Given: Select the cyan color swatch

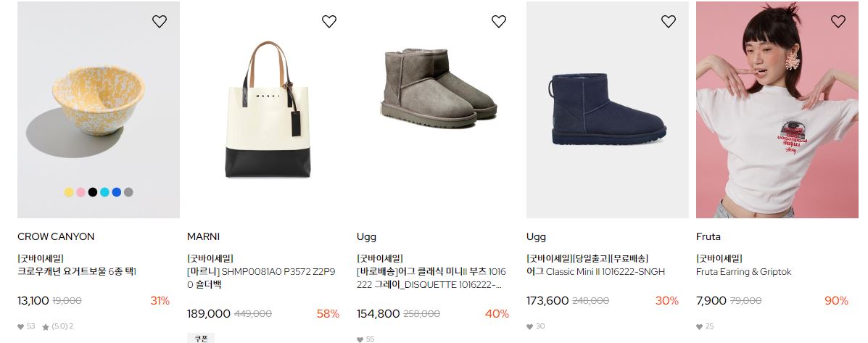Looking at the screenshot, I should 104,192.
